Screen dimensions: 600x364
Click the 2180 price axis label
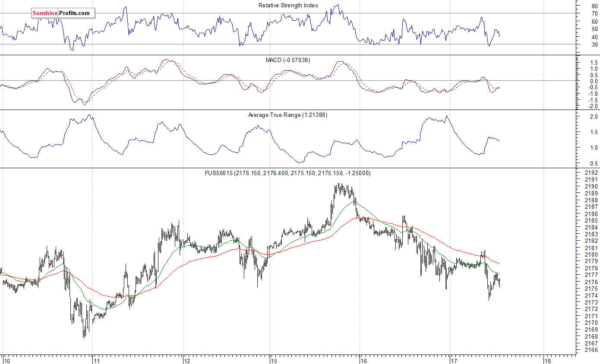pyautogui.click(x=591, y=255)
